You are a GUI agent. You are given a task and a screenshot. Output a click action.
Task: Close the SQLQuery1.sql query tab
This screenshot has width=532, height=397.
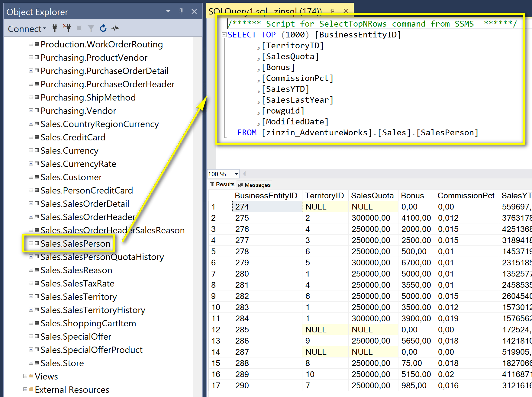346,11
